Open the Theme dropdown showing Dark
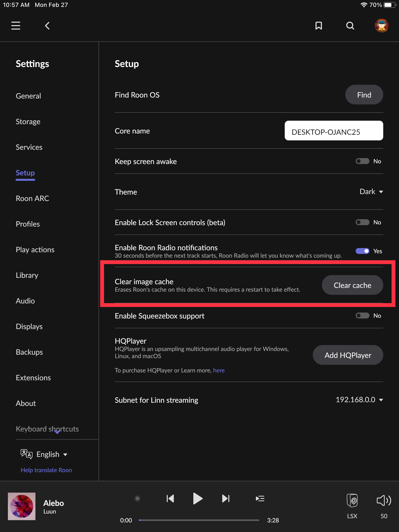Image resolution: width=399 pixels, height=532 pixels. click(371, 192)
